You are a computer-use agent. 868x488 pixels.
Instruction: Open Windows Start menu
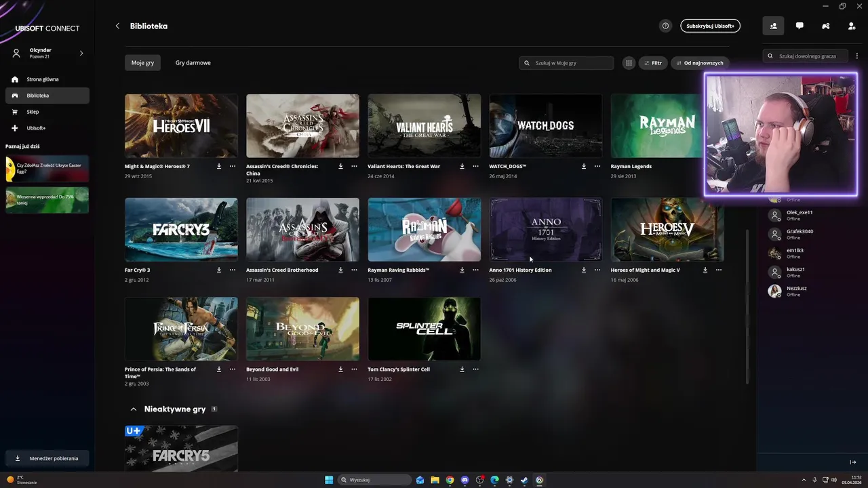point(329,480)
